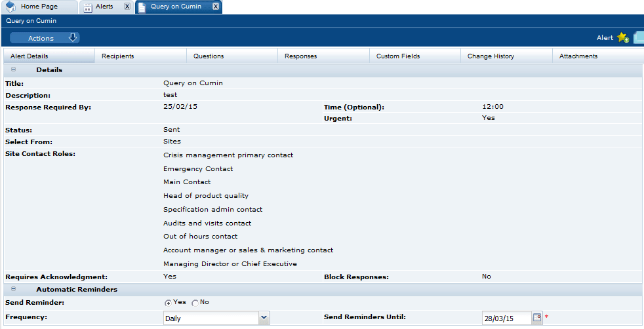The image size is (644, 329).
Task: Collapse the Details section
Action: (x=14, y=69)
